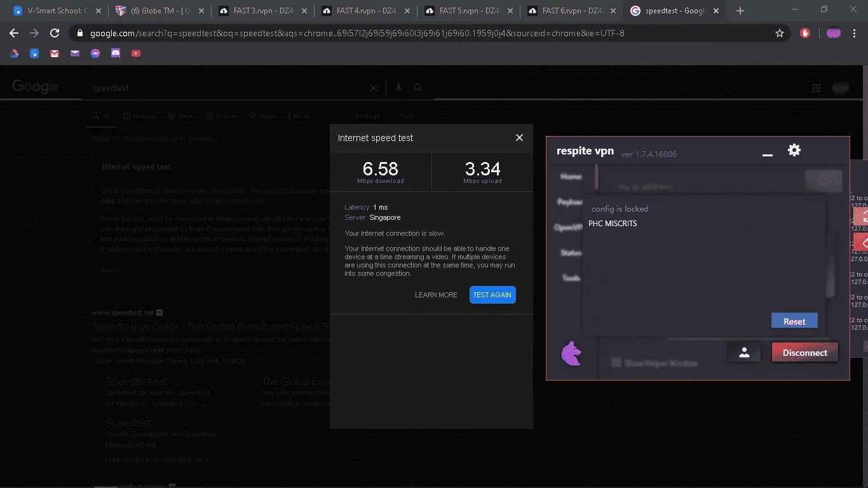Go forward in Chrome history

coord(34,33)
